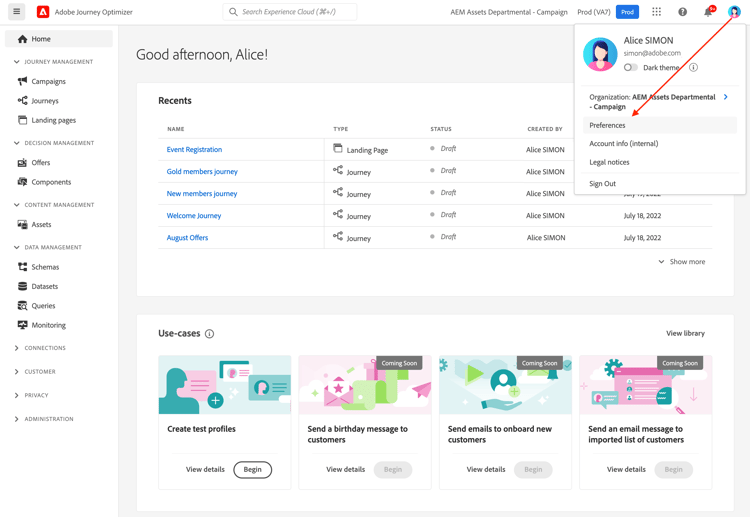This screenshot has height=517, width=750.
Task: Click the Name column header
Action: (x=176, y=129)
